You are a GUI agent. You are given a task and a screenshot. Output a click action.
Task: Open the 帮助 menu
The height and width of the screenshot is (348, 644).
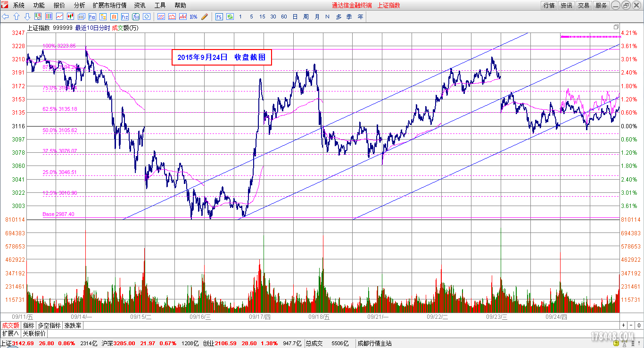click(x=180, y=5)
